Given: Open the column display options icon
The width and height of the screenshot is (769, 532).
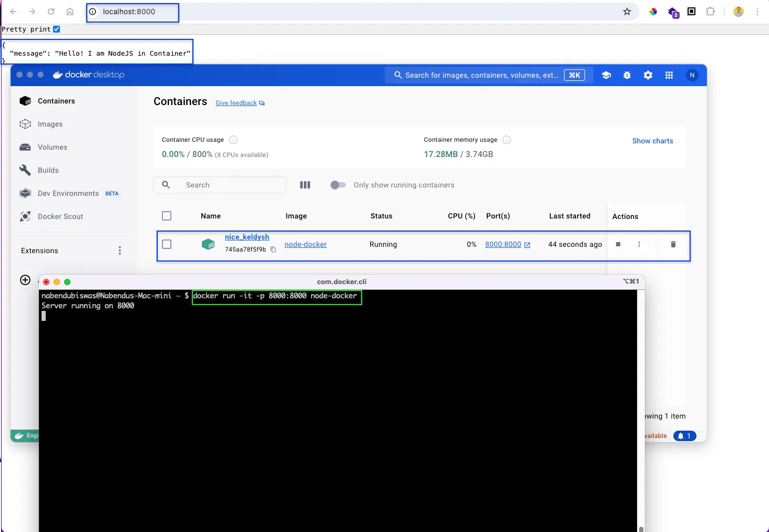Looking at the screenshot, I should pos(305,185).
